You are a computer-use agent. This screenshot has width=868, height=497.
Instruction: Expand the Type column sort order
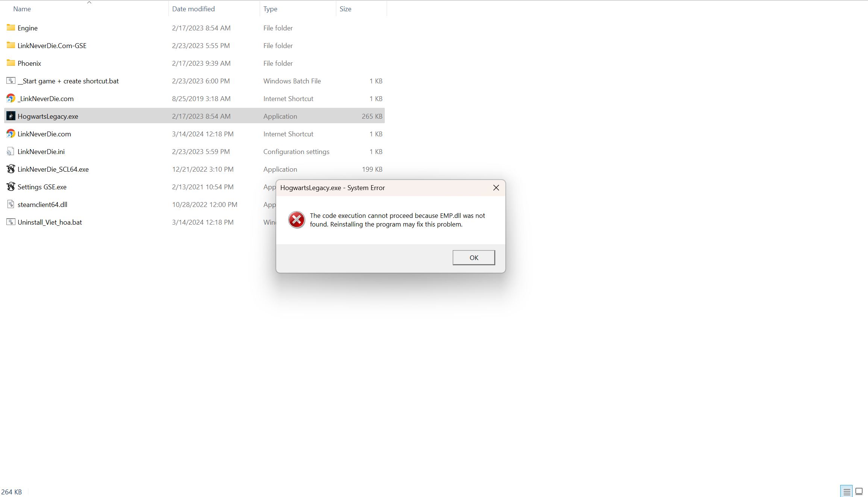(270, 8)
